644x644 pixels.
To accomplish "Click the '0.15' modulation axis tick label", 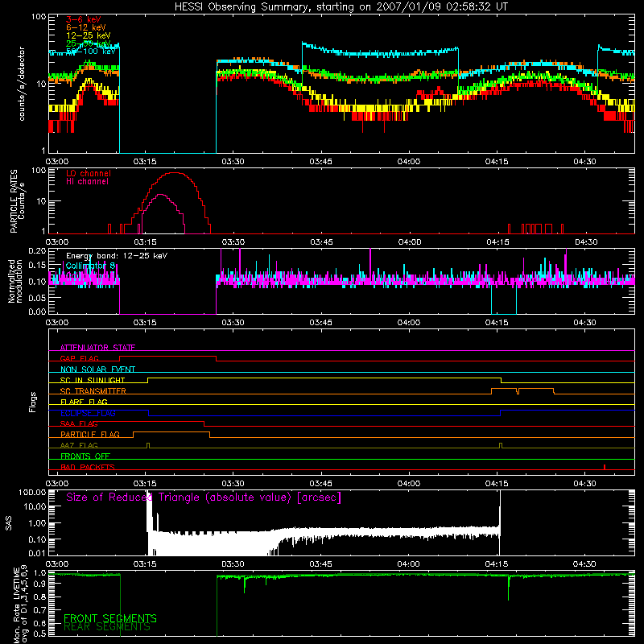I will click(x=37, y=266).
